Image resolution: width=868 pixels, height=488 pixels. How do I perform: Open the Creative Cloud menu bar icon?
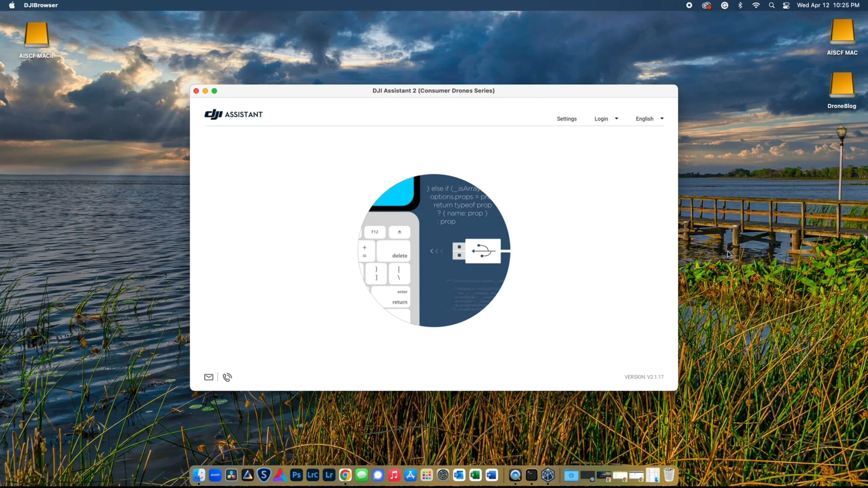(706, 5)
